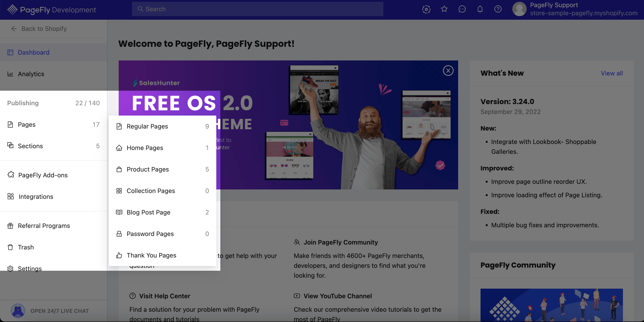
Task: Open the theme sync settings icon in header
Action: click(426, 9)
